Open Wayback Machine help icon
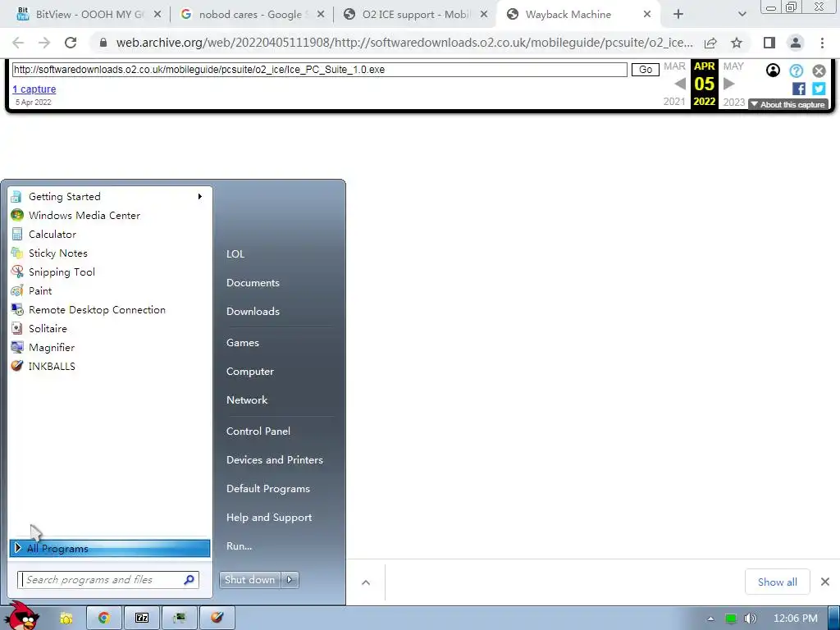The image size is (840, 630). click(x=796, y=71)
